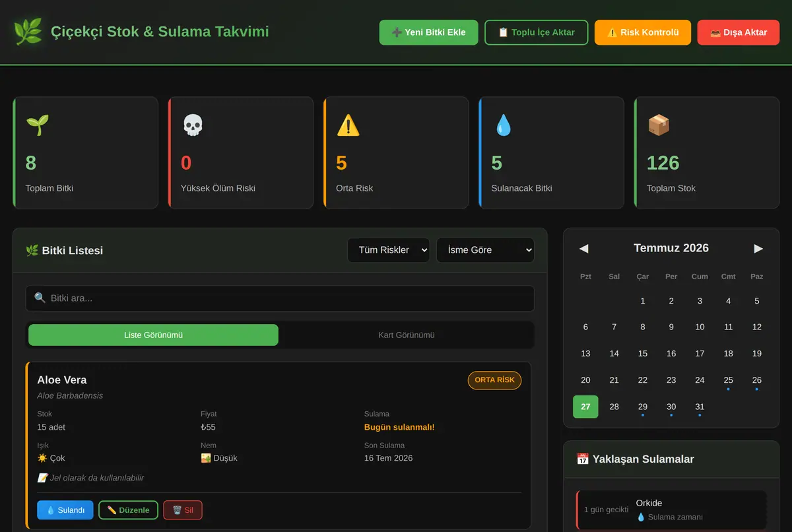Click the Bitki Listesi panel heading
792x532 pixels.
pos(64,250)
